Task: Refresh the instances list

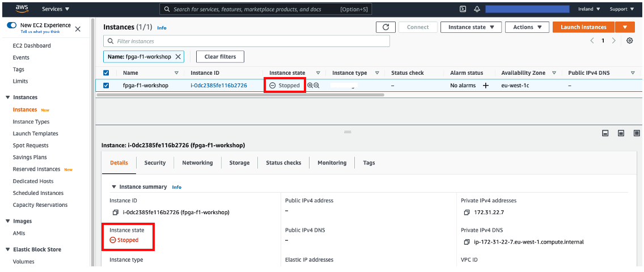Action: pyautogui.click(x=385, y=27)
